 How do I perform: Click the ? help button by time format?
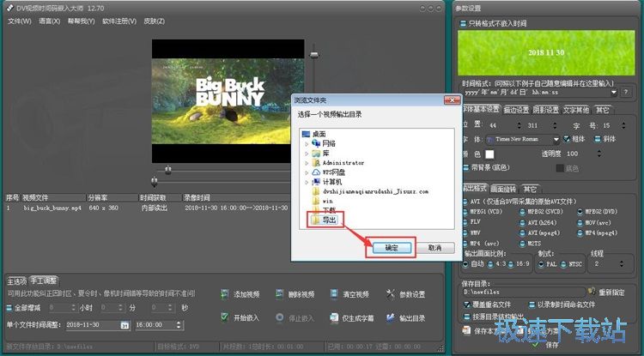[625, 93]
